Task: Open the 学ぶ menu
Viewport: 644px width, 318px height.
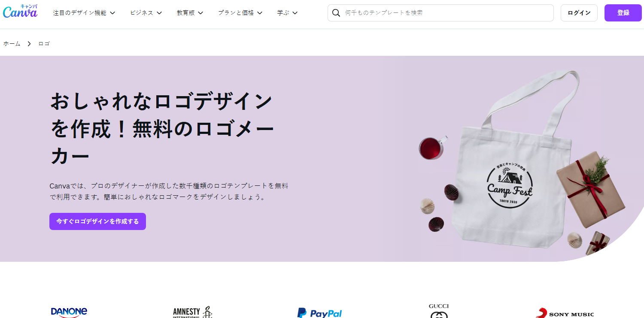Action: 288,13
